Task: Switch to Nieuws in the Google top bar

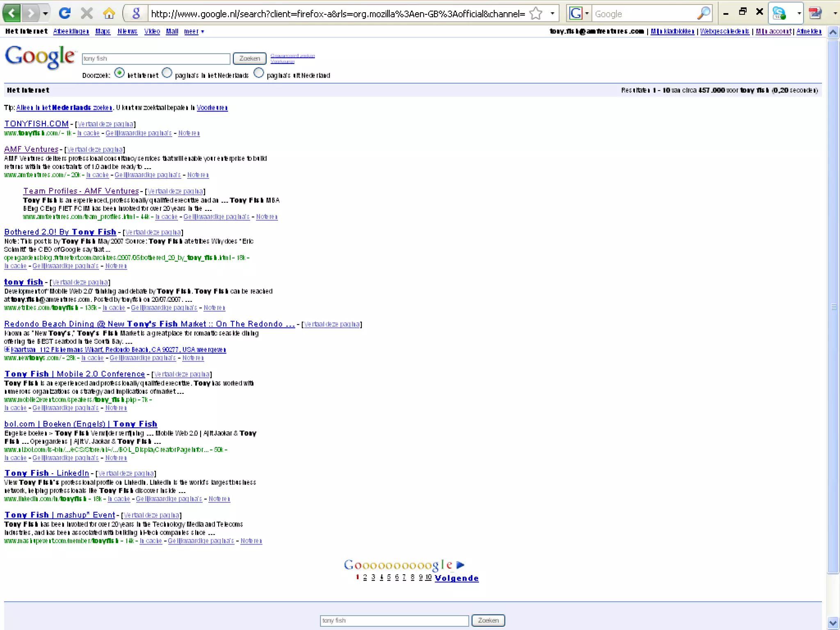Action: click(127, 32)
